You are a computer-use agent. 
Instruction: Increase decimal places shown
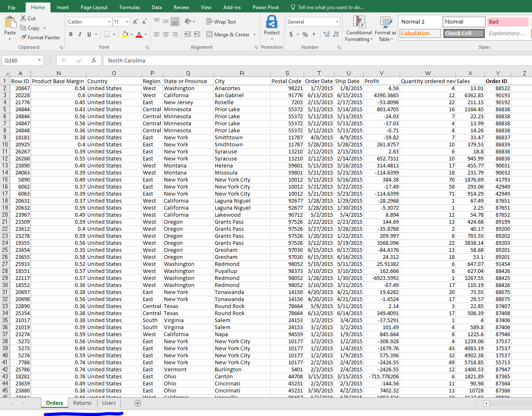point(326,34)
